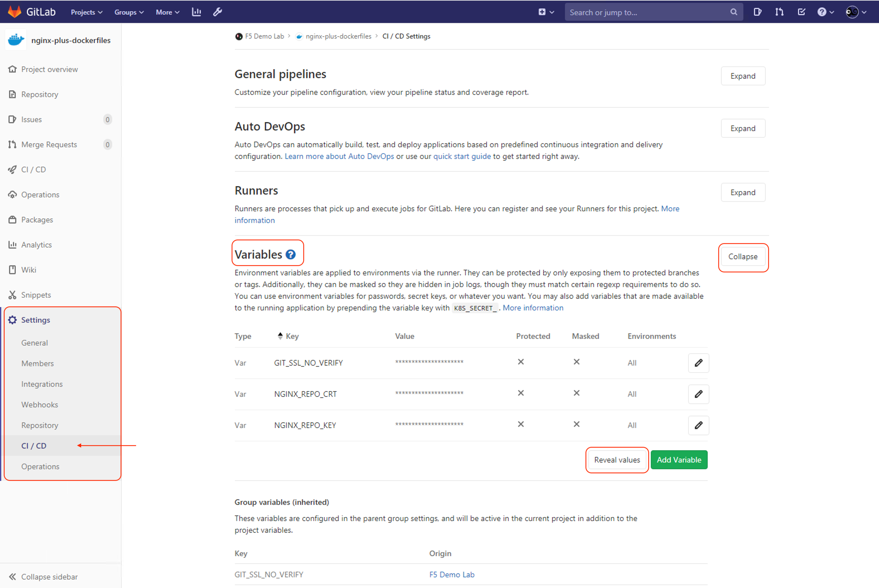The image size is (879, 588).
Task: Open Repository in the main sidebar
Action: click(39, 94)
